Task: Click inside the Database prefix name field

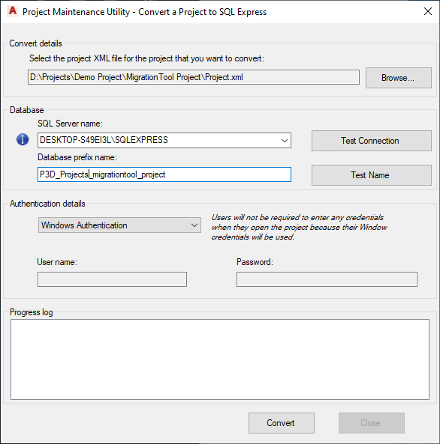Action: tap(164, 174)
